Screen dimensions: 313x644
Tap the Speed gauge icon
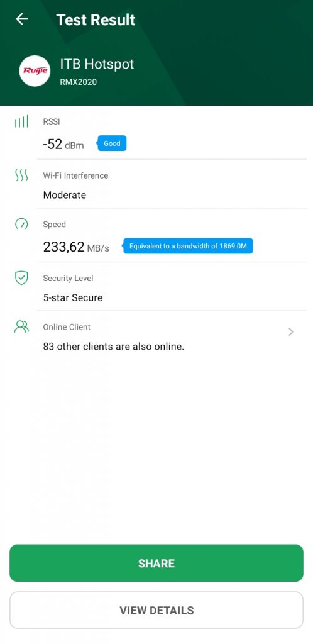(x=21, y=224)
